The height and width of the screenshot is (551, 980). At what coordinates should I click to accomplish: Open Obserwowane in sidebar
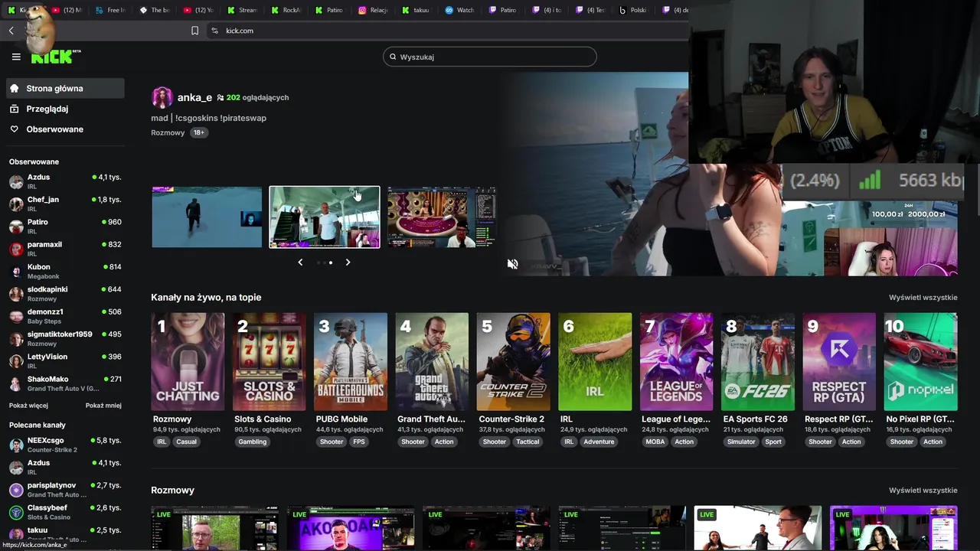click(x=65, y=129)
